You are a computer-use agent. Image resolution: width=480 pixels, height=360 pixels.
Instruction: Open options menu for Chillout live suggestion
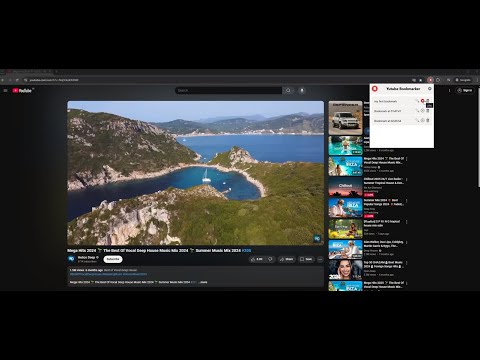pos(407,180)
